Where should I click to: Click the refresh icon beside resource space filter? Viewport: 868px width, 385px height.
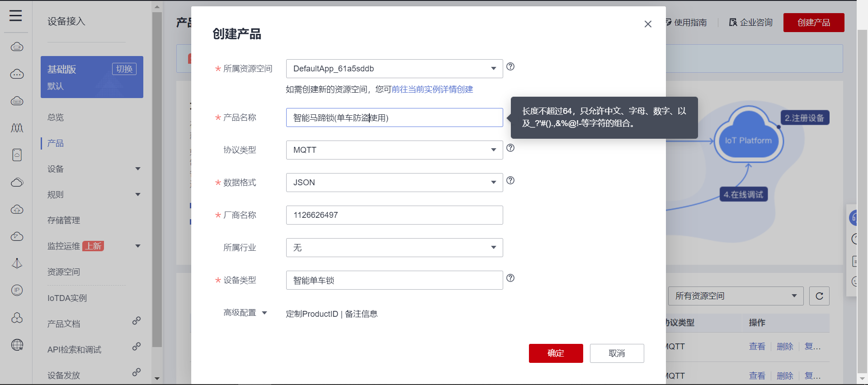pyautogui.click(x=819, y=296)
